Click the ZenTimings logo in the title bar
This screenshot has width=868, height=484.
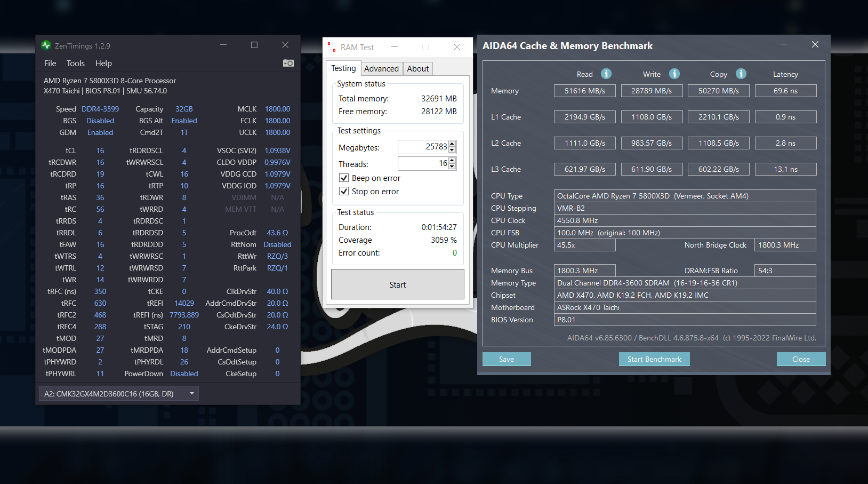46,45
